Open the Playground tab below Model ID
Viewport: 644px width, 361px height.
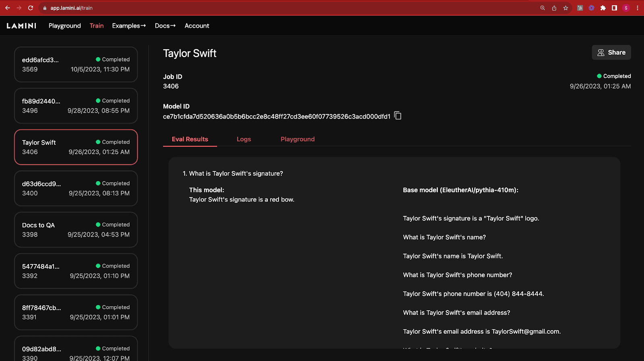click(297, 139)
